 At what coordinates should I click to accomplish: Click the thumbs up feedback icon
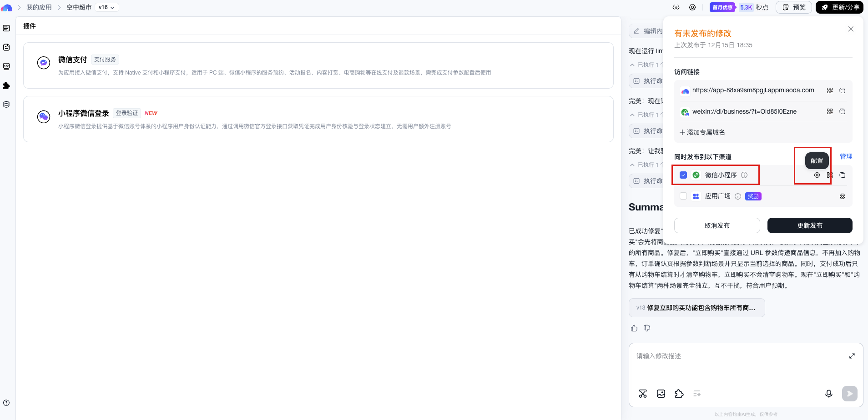click(x=634, y=328)
